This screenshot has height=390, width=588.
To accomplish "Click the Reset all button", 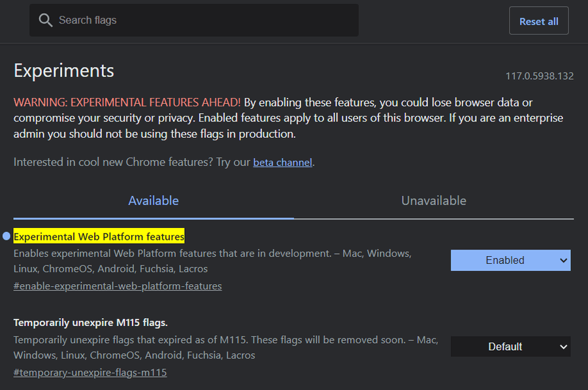I will pos(538,21).
